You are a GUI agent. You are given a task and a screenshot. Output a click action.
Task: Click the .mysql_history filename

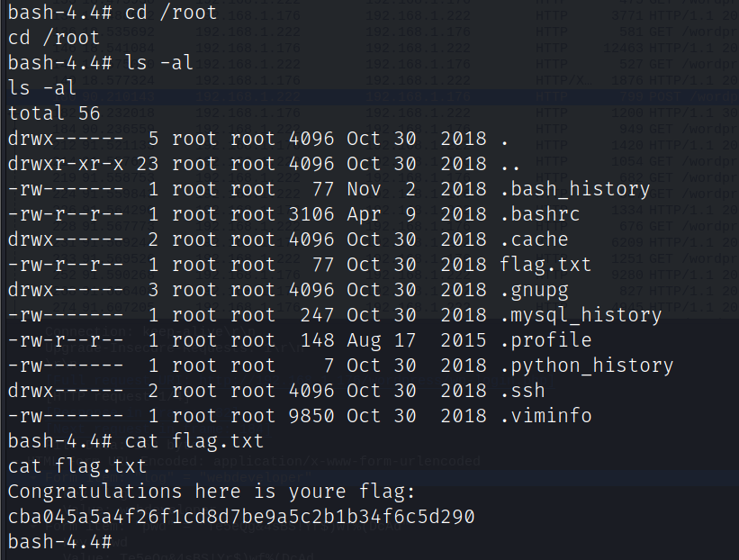[x=581, y=315]
